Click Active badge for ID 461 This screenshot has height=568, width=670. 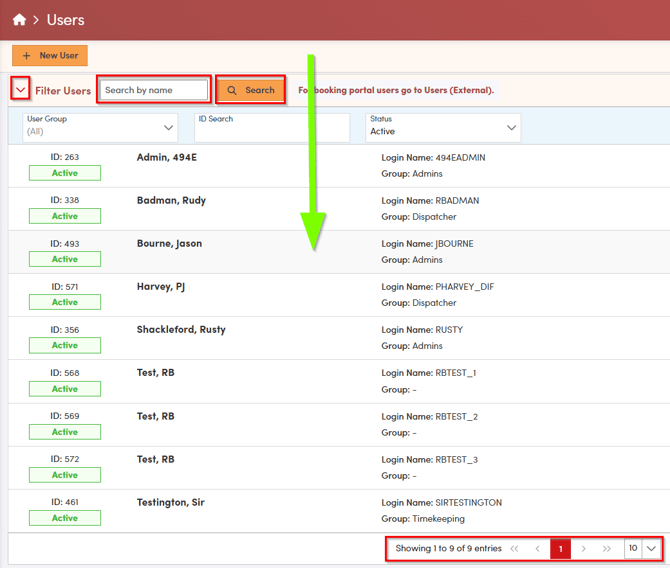(65, 518)
